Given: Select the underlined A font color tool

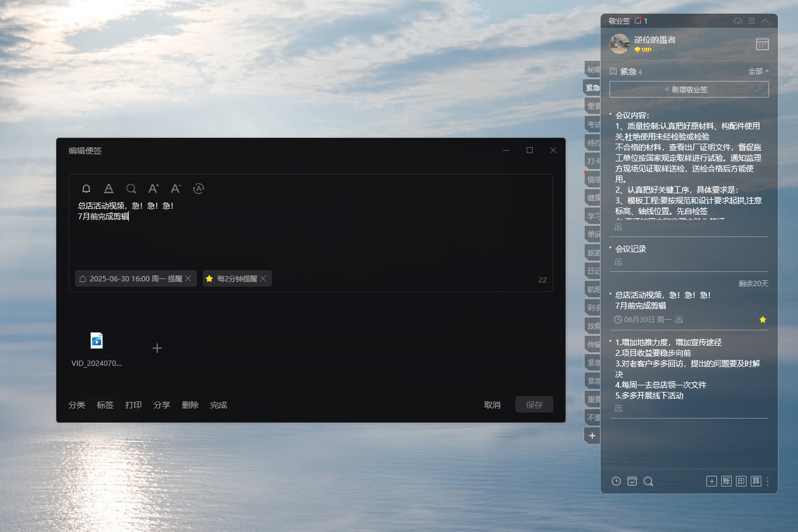Looking at the screenshot, I should 109,189.
